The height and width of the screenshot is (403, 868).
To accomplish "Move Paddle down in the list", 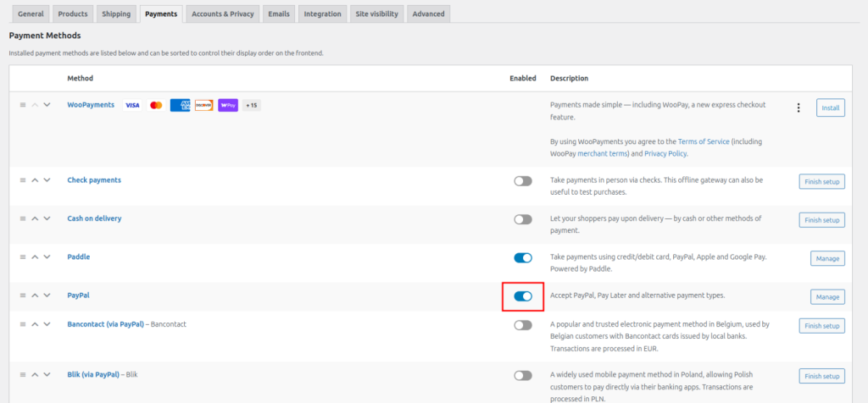I will coord(47,257).
